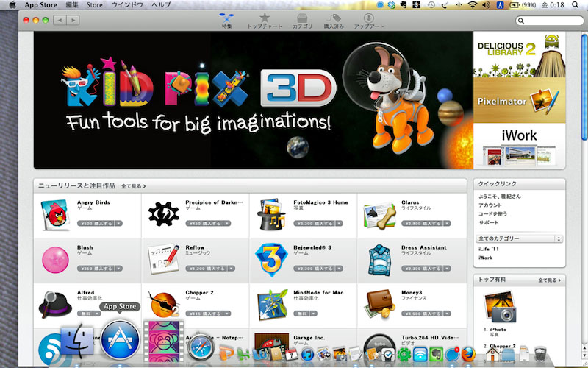Click the blue vertical scrollbar thumb
588x368 pixels.
pos(584,87)
